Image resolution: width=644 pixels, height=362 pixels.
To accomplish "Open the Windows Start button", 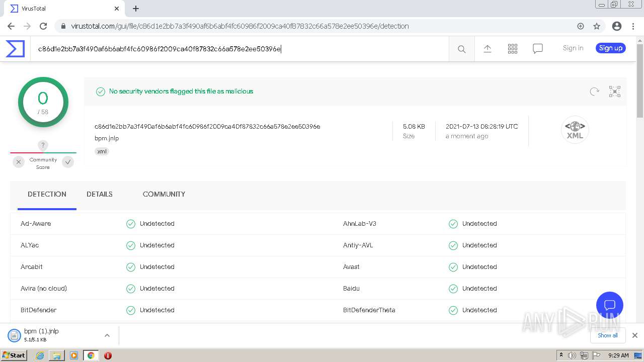I will tap(14, 355).
